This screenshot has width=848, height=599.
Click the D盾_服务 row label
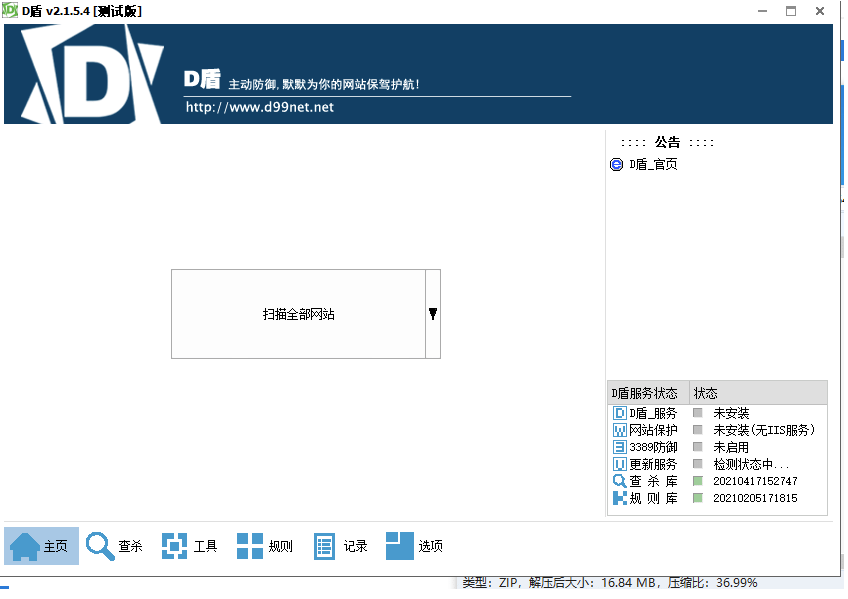point(654,414)
